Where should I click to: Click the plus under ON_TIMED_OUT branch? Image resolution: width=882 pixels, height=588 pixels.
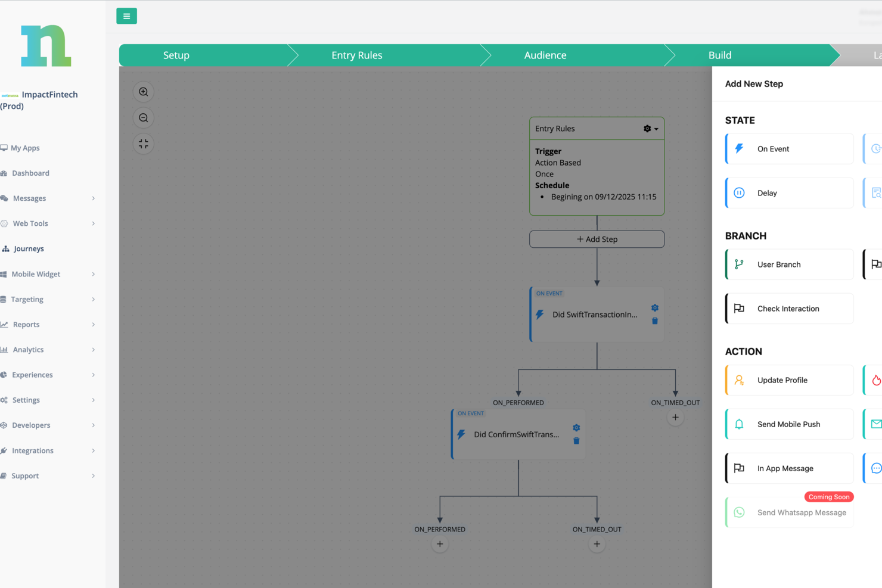click(675, 417)
